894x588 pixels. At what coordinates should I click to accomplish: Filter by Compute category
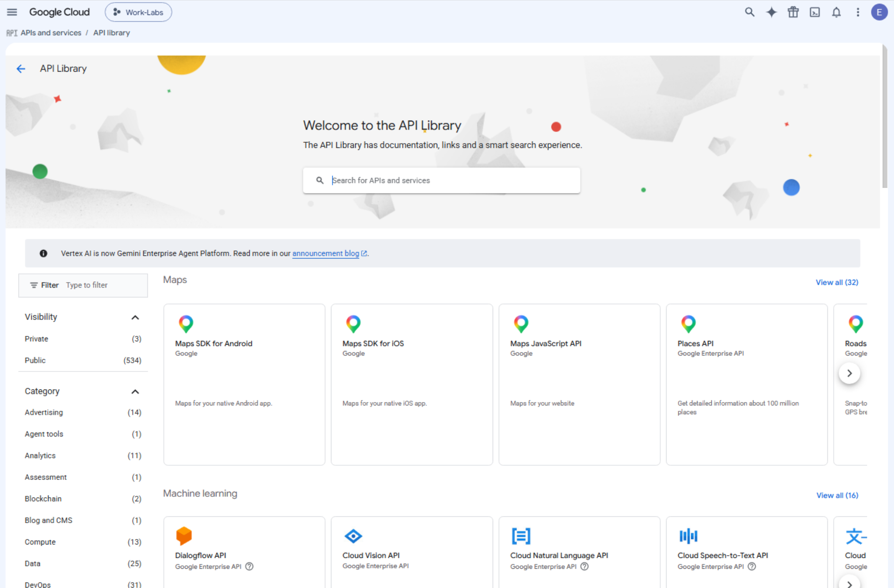(83, 542)
